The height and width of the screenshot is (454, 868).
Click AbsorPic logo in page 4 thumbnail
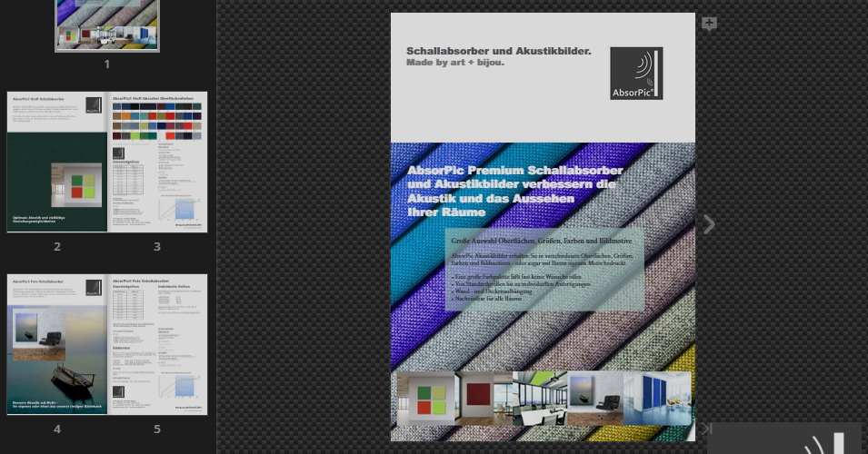click(94, 288)
